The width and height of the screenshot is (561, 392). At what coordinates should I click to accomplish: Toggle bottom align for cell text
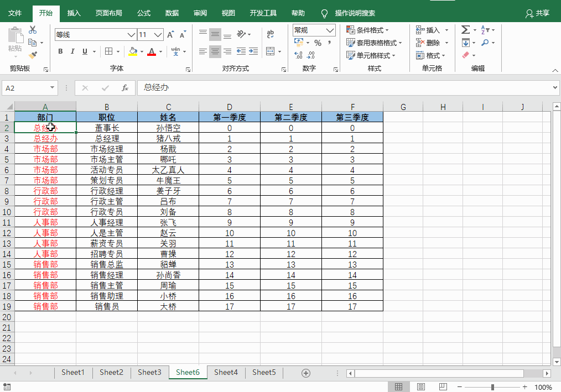click(227, 34)
